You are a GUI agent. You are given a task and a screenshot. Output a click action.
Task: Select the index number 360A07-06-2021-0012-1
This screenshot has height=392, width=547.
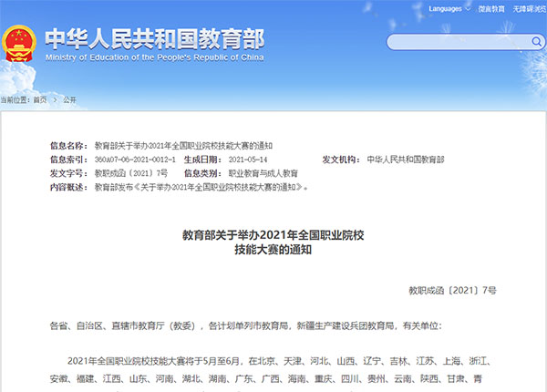135,160
